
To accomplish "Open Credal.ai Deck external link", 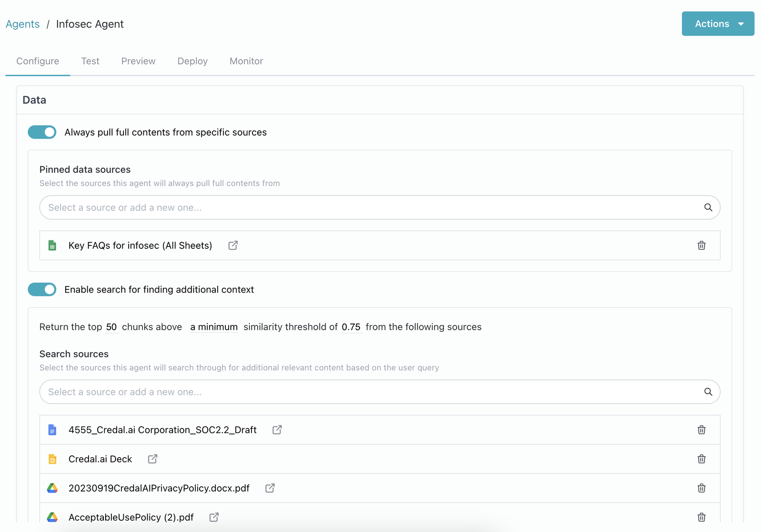I will coord(152,459).
